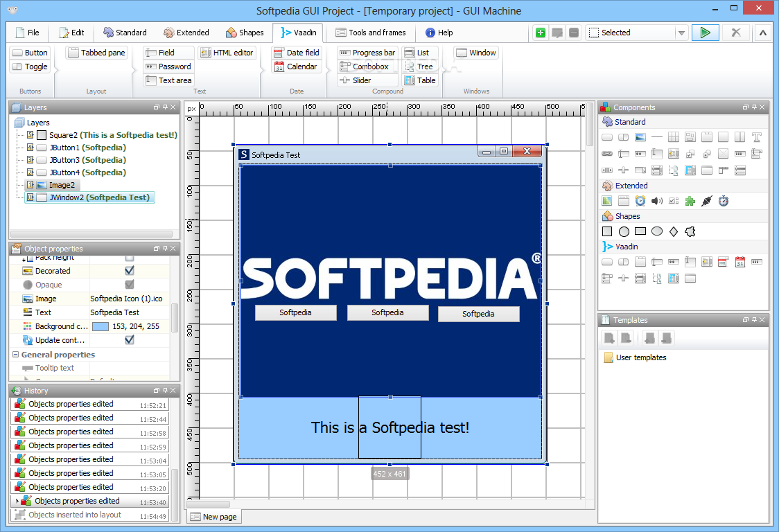
Task: Click the Layers panel horizontal scrollbar
Action: pyautogui.click(x=91, y=234)
